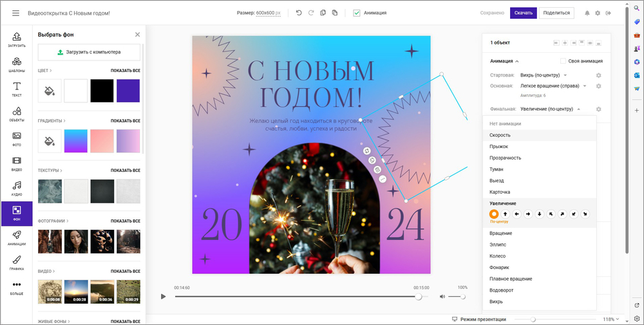Open the Стартовая animation dropdown

(544, 75)
